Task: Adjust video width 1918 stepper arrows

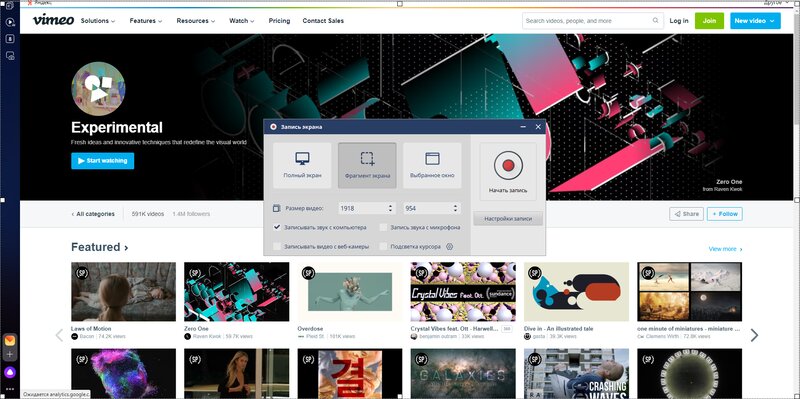Action: pyautogui.click(x=390, y=208)
